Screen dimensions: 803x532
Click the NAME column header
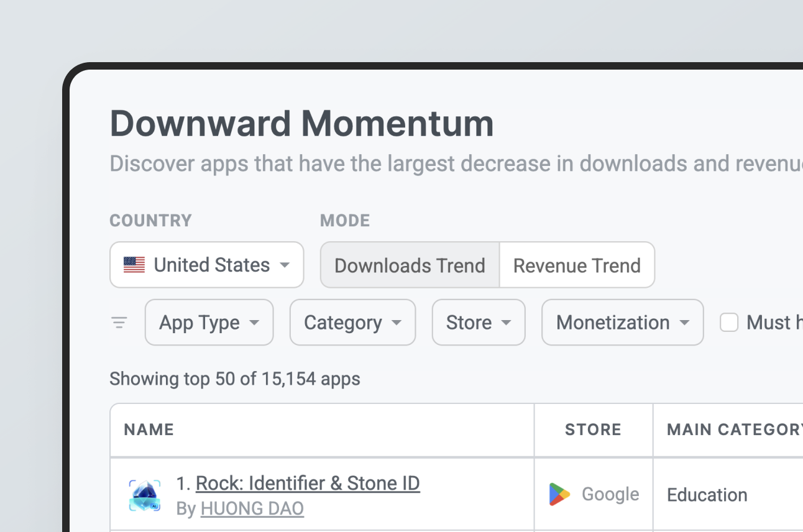(149, 429)
